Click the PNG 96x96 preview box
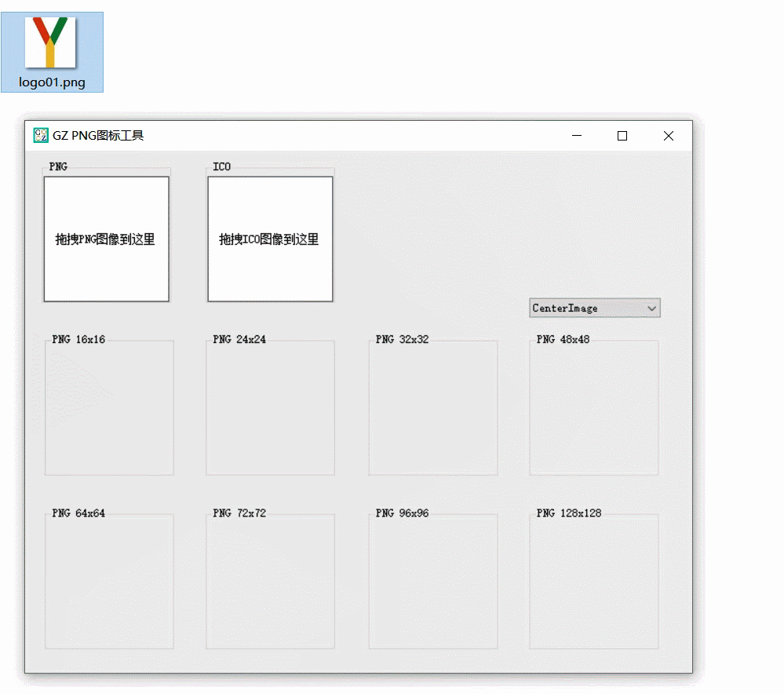Screen dimensions: 784x694 (x=433, y=581)
